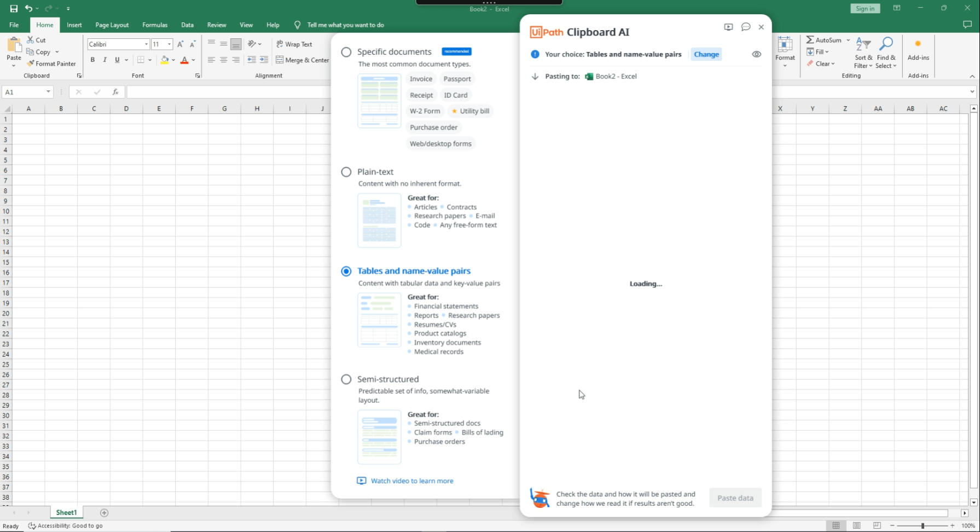Open the Clipboard AI feedback chat icon
This screenshot has height=532, width=980.
coord(745,27)
